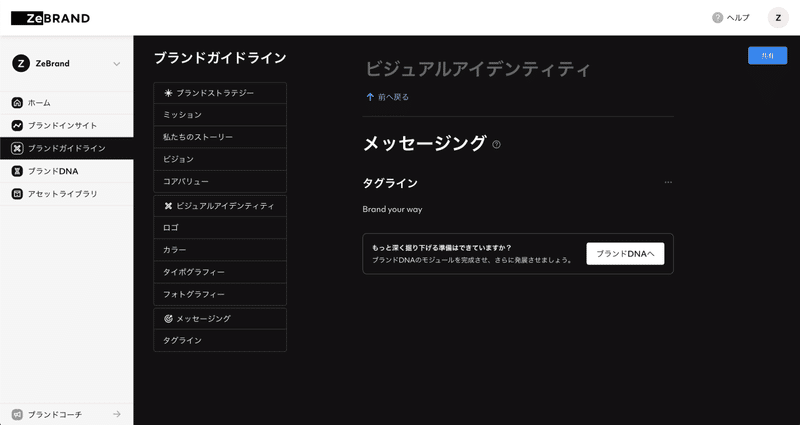Open タグライン three-dot options menu
This screenshot has height=425, width=800.
(668, 182)
